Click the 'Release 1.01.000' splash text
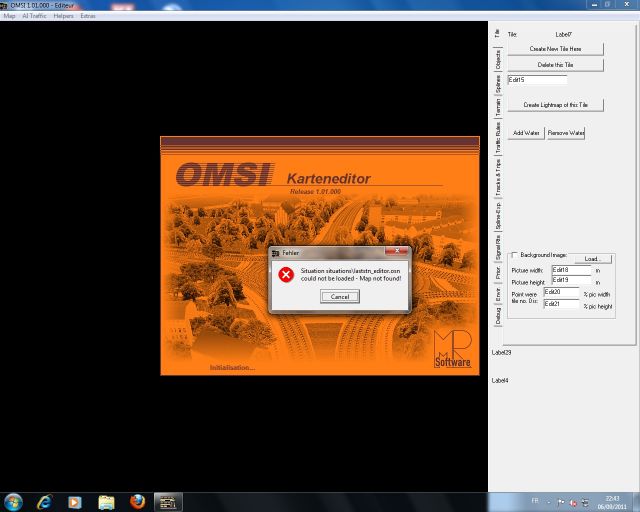The width and height of the screenshot is (640, 512). pyautogui.click(x=315, y=191)
